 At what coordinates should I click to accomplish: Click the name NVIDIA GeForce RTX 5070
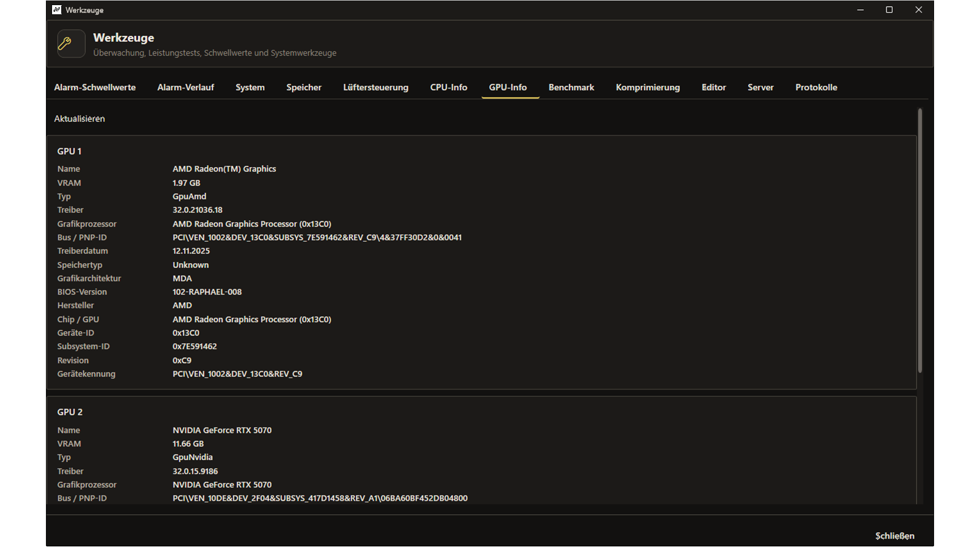222,430
